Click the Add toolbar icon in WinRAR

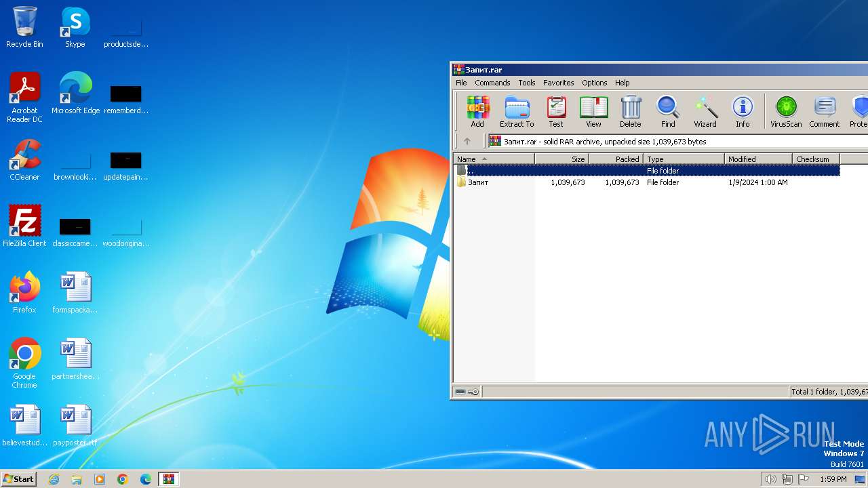click(477, 112)
